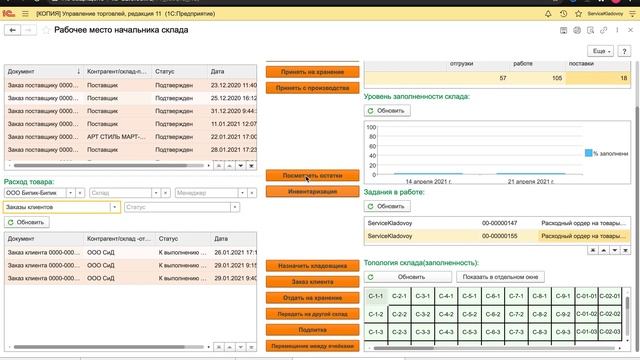This screenshot has height=360, width=640.
Task: Go back with the left arrow
Action: [x=12, y=30]
